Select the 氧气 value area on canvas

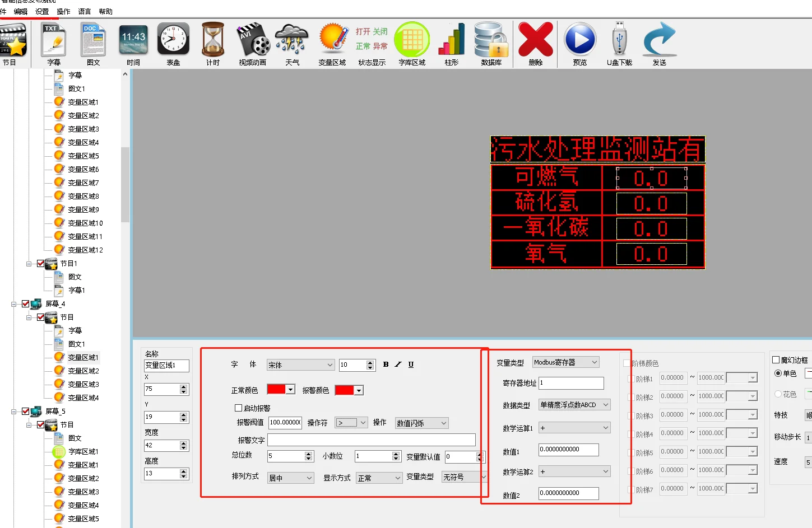coord(651,254)
